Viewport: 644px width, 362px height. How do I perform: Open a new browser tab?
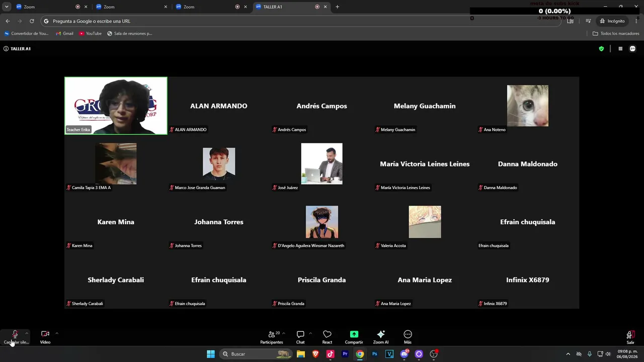(x=337, y=7)
